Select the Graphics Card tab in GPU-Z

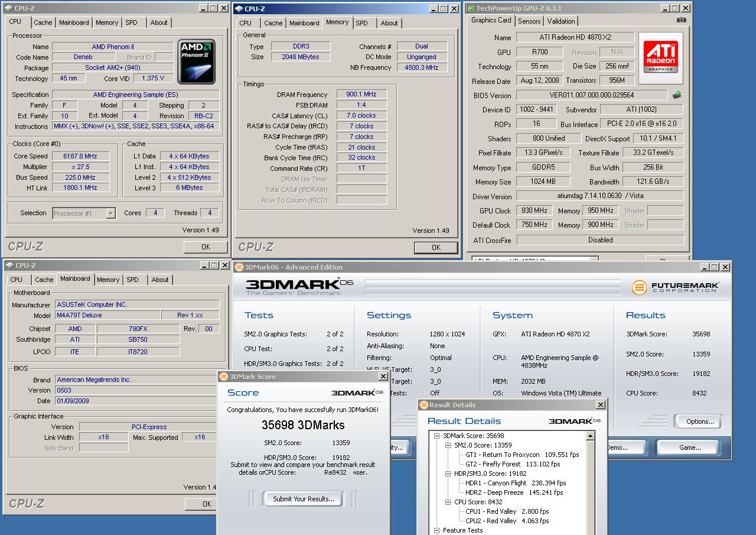point(491,20)
